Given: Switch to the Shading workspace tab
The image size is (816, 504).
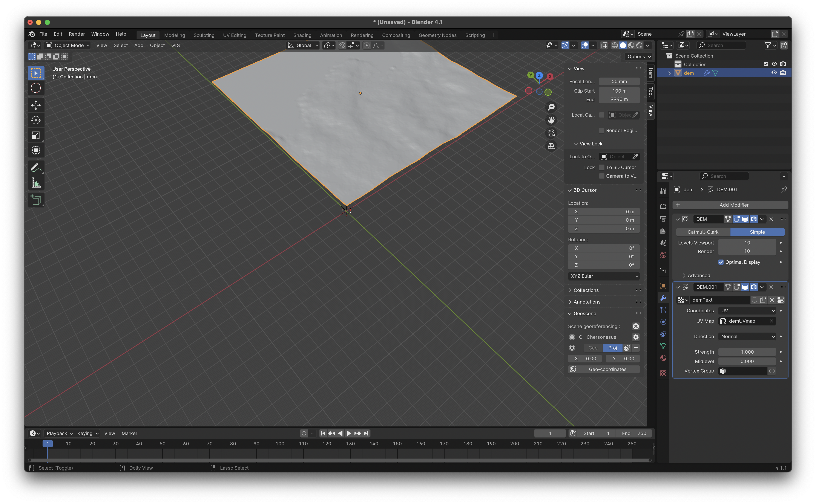Looking at the screenshot, I should [302, 35].
